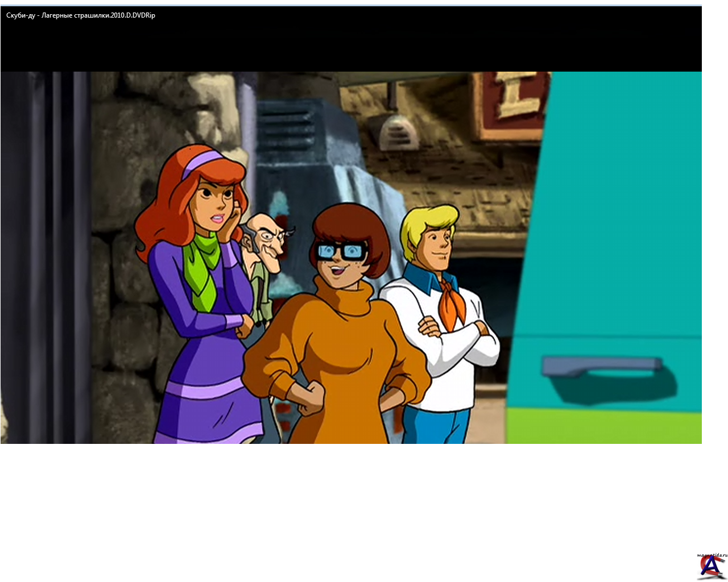728x582 pixels.
Task: Click the red sign above the van
Action: pyautogui.click(x=512, y=105)
